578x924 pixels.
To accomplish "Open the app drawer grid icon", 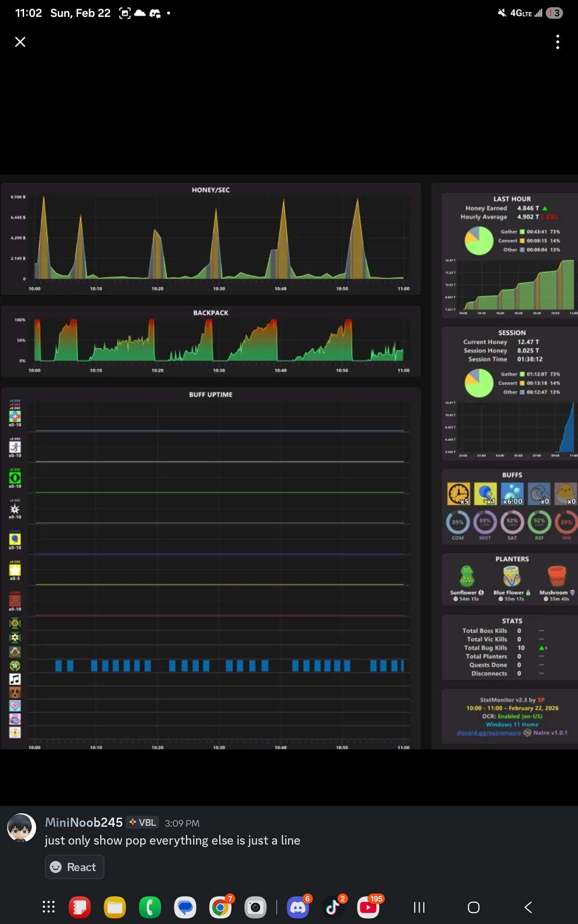I will (x=49, y=907).
